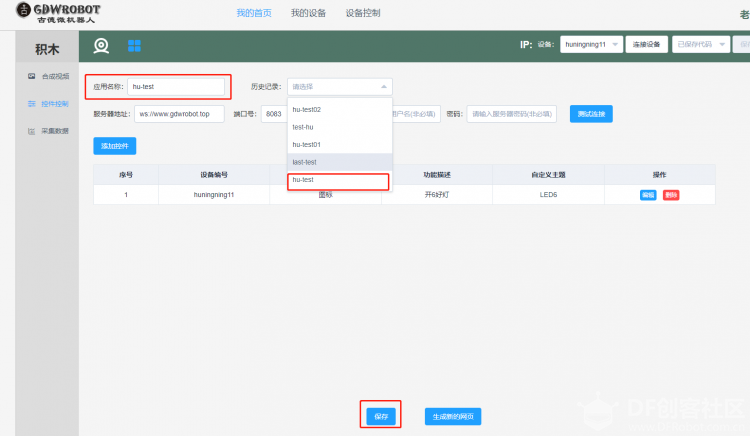Choose hu-test01 from history list
The width and height of the screenshot is (750, 436).
340,144
